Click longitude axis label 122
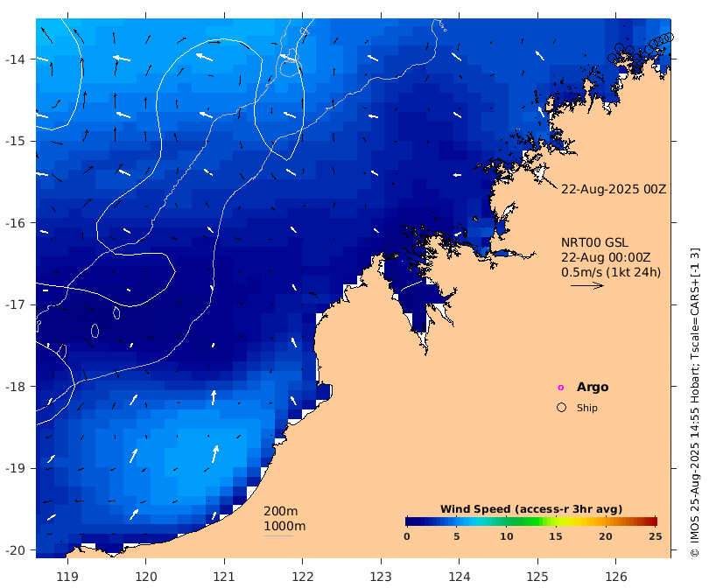Viewport: 709px width, 588px height. click(303, 577)
